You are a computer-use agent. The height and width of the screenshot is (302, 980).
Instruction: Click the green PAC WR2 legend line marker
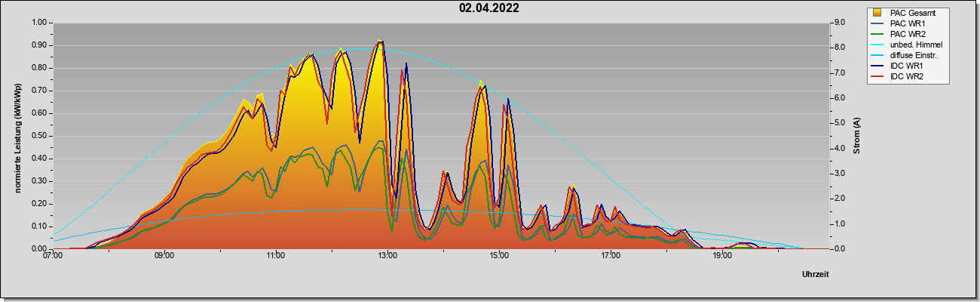pyautogui.click(x=877, y=34)
